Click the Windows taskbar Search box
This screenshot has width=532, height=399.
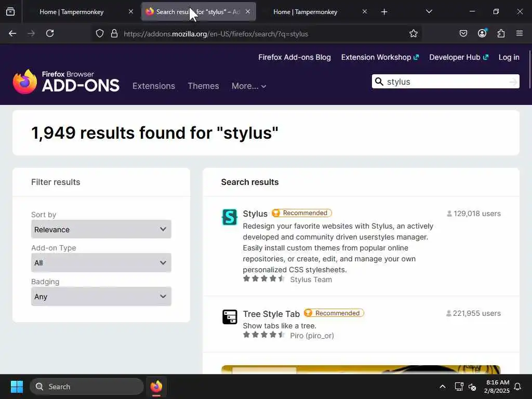coord(87,387)
